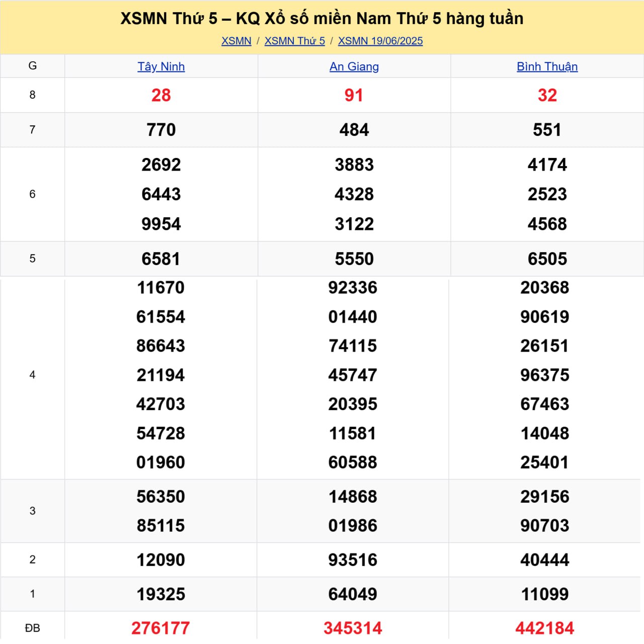Image resolution: width=644 pixels, height=644 pixels.
Task: Click Bình Thuận number 20368
Action: pyautogui.click(x=545, y=288)
